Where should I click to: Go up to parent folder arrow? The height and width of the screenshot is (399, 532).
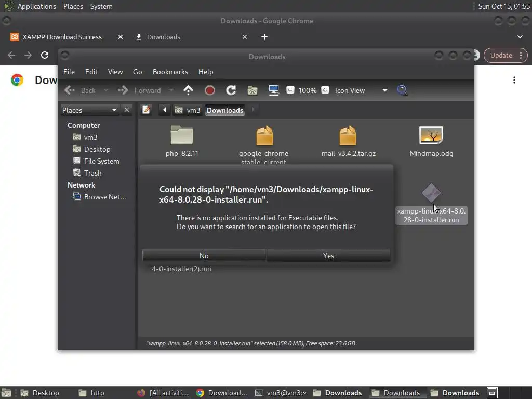[x=188, y=90]
